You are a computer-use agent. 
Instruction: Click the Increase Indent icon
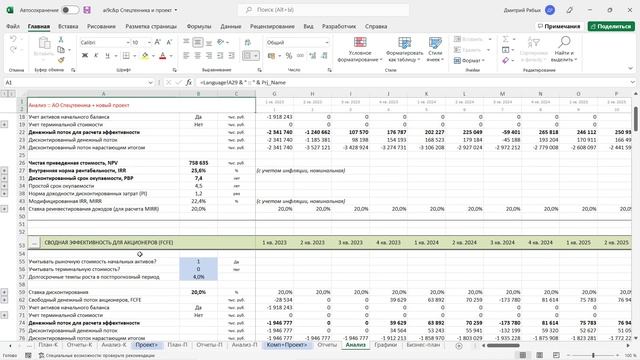click(231, 56)
